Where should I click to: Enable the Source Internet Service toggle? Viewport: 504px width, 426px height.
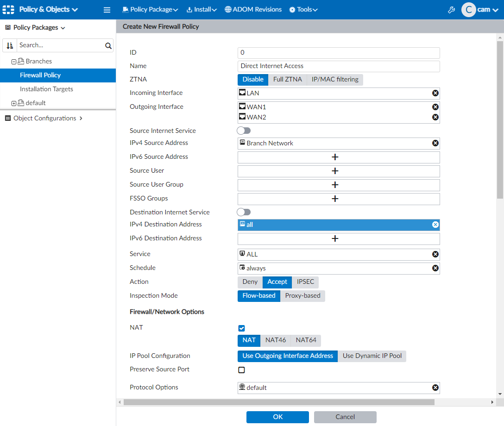244,131
